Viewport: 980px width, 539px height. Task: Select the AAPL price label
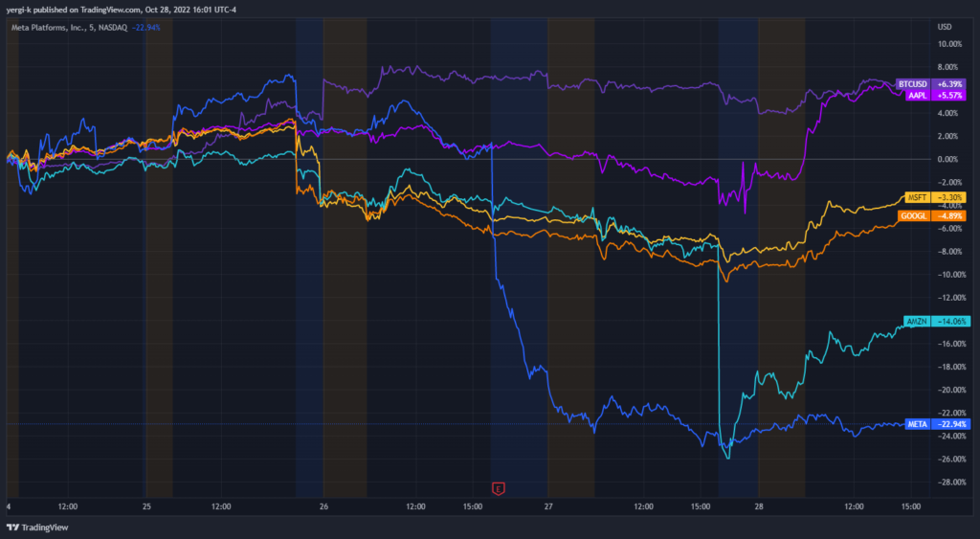918,96
